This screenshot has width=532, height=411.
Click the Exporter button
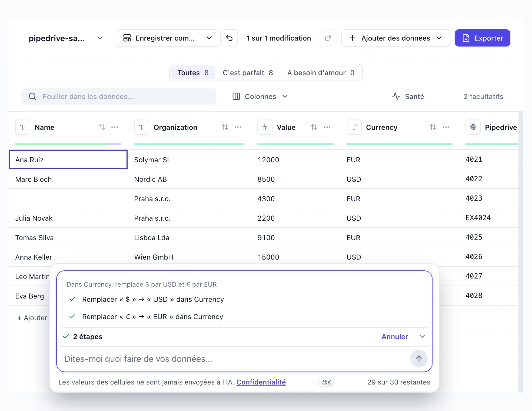pyautogui.click(x=483, y=38)
